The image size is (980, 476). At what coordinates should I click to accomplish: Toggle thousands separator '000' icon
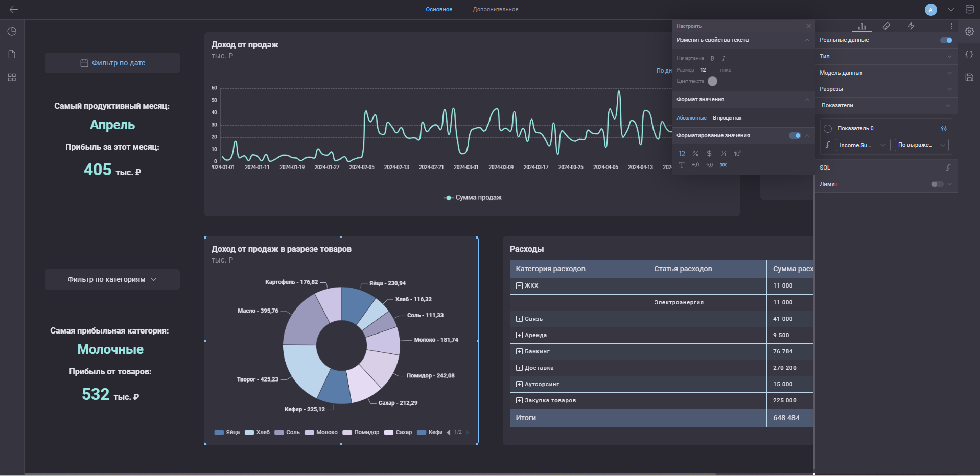pyautogui.click(x=724, y=165)
